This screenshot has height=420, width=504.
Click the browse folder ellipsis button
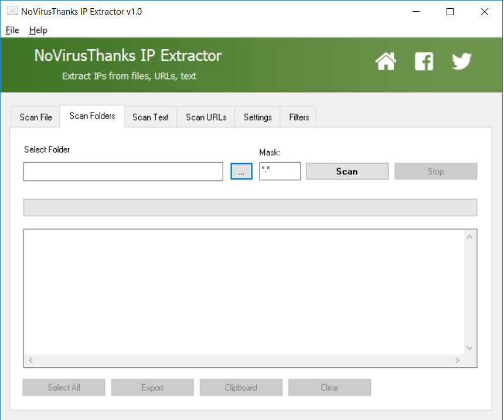[241, 171]
